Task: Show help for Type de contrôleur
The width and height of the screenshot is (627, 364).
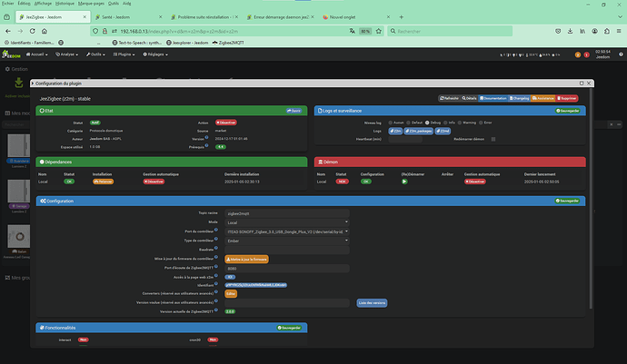Action: click(216, 239)
